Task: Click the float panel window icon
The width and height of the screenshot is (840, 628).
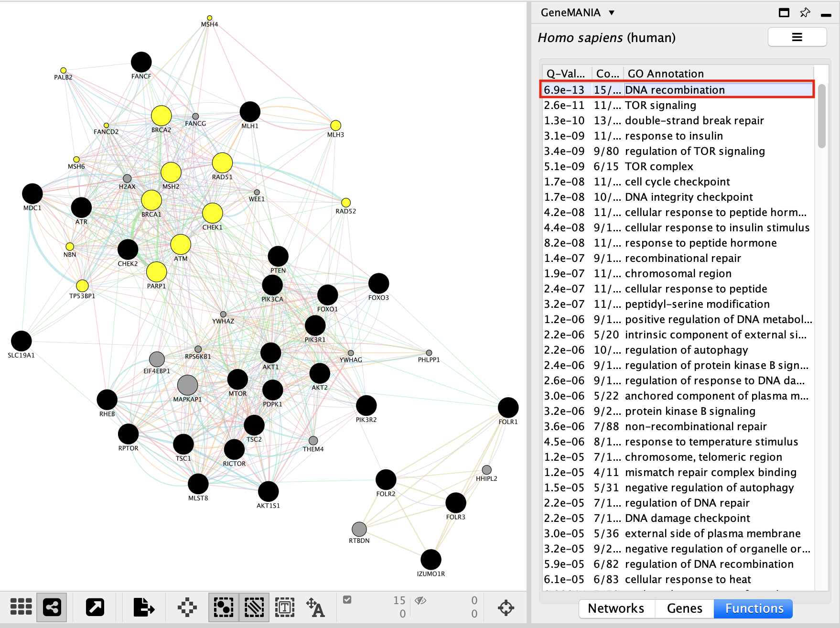Action: (x=784, y=13)
